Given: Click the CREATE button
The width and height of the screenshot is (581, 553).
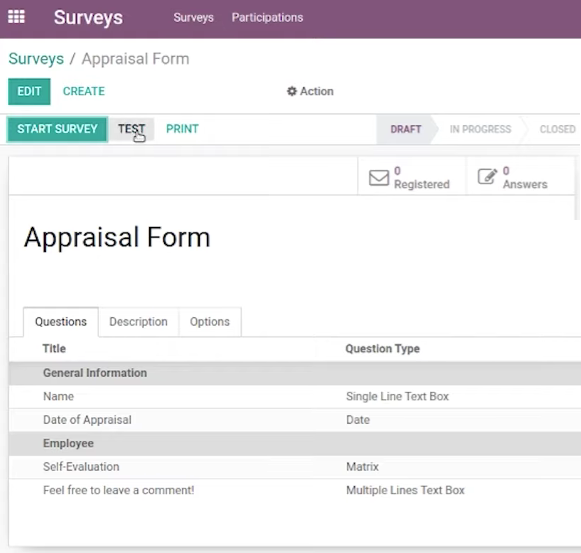Looking at the screenshot, I should (x=84, y=91).
